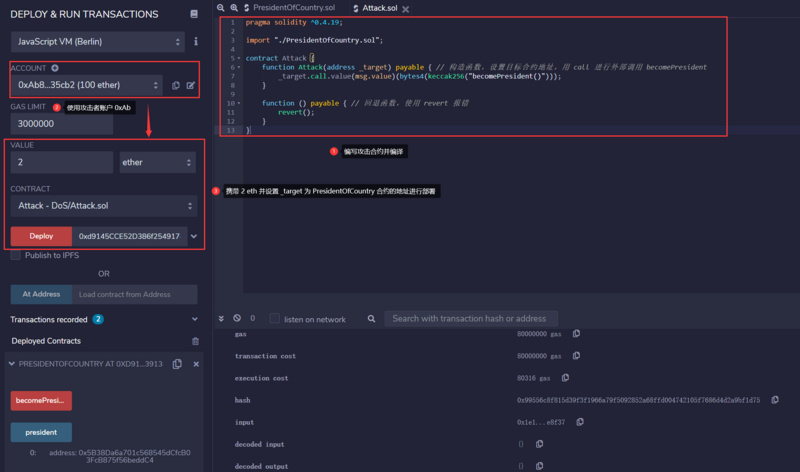Copy the decoded output value
This screenshot has height=472, width=800.
(x=539, y=466)
